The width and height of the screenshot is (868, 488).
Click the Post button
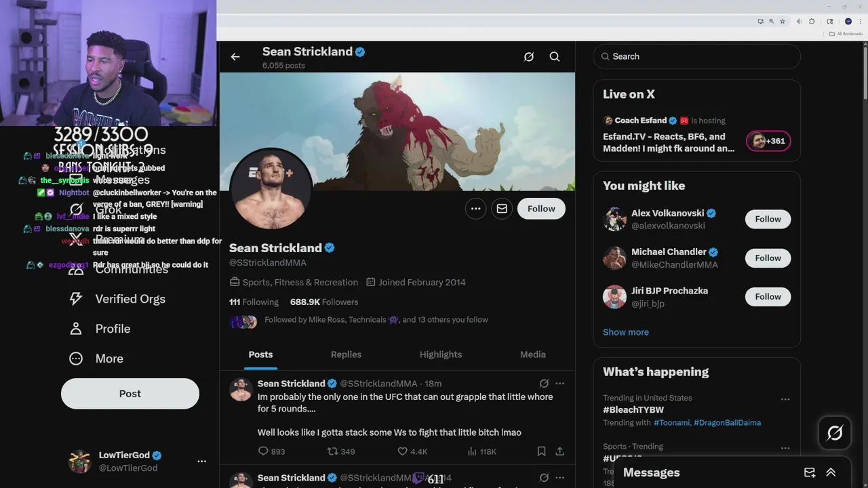coord(130,394)
